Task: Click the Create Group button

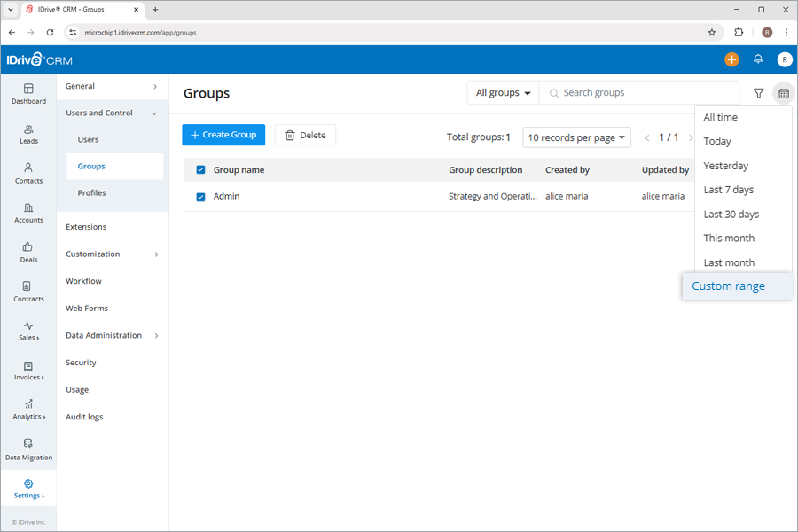Action: pyautogui.click(x=223, y=135)
